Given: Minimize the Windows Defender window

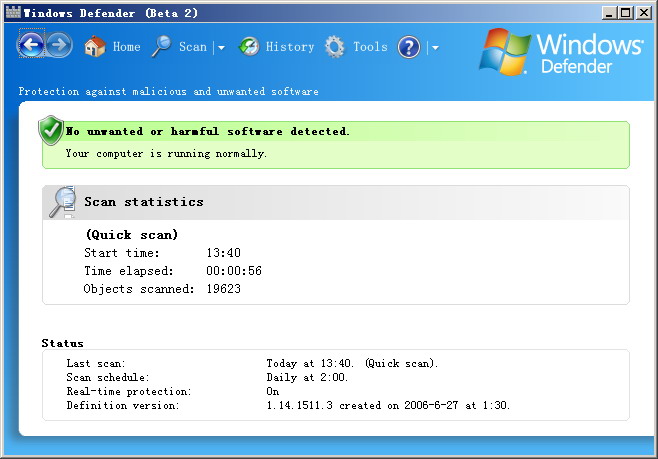Looking at the screenshot, I should pyautogui.click(x=609, y=13).
